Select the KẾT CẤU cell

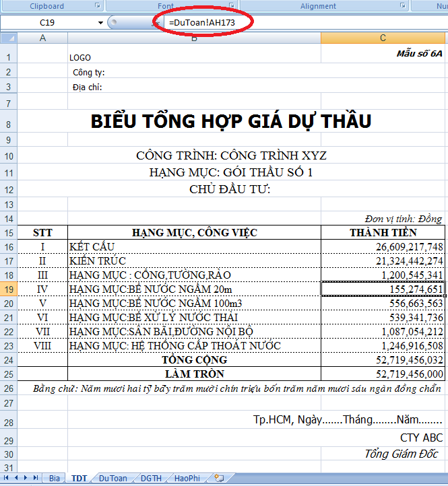click(x=194, y=247)
